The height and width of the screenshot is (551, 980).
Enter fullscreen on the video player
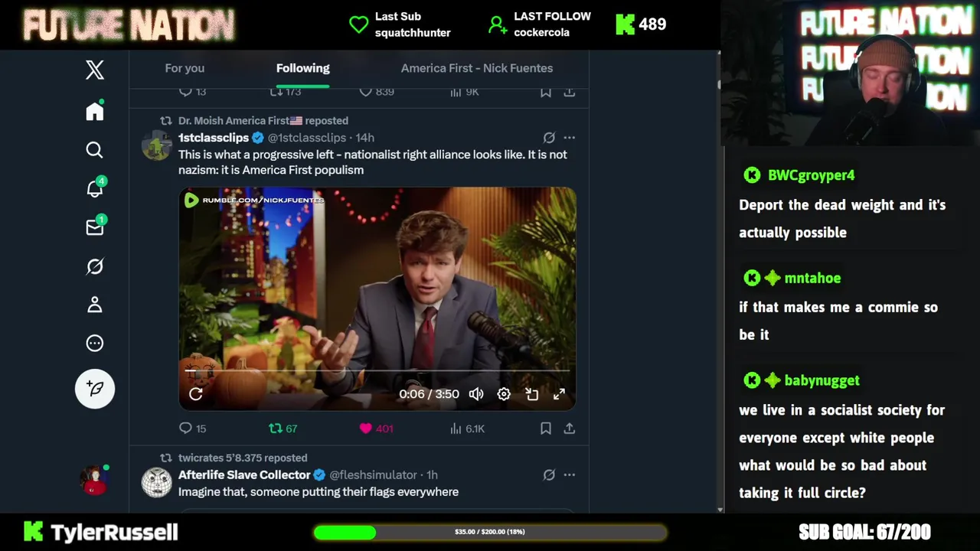tap(560, 394)
